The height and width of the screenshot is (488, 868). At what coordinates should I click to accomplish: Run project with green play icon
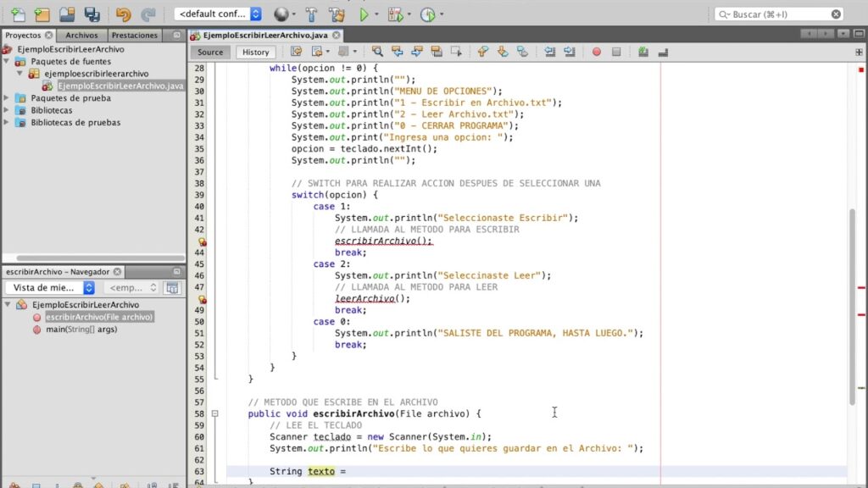(364, 14)
